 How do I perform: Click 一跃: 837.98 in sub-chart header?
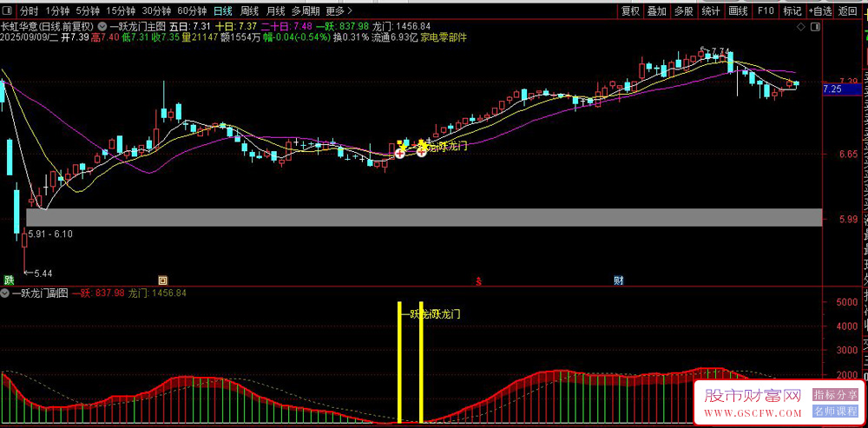point(99,293)
